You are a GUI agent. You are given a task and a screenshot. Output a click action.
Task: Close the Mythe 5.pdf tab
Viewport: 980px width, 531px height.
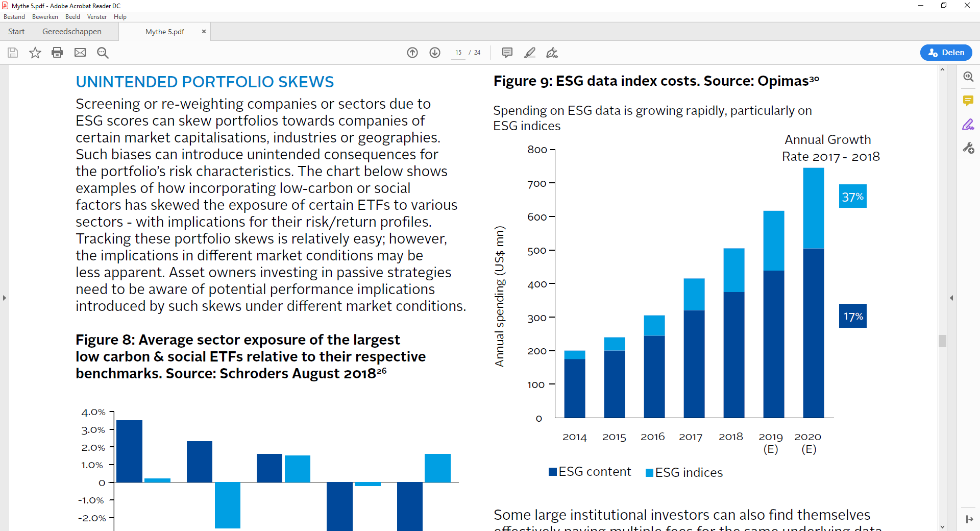click(204, 32)
